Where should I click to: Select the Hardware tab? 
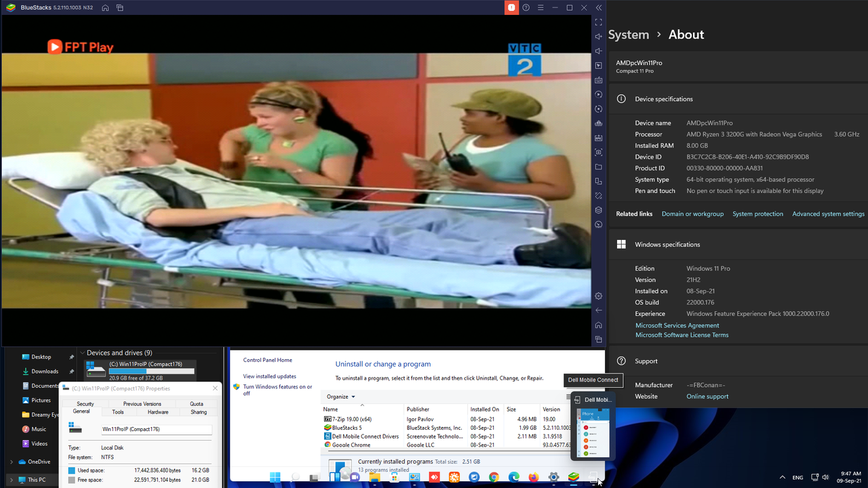click(x=158, y=412)
